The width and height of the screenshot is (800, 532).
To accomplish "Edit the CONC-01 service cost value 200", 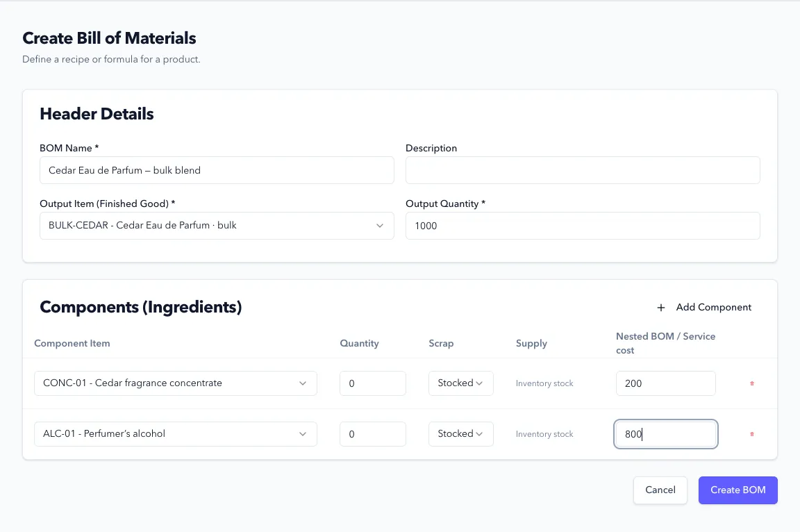I will pos(666,383).
